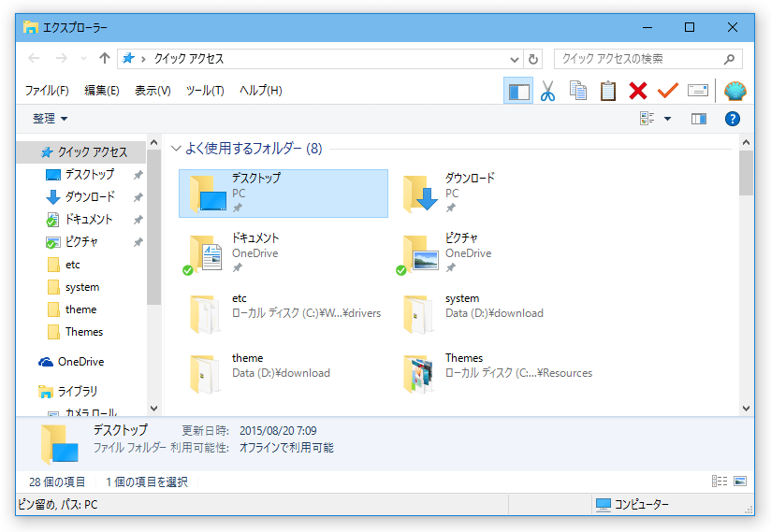Open the 整理 organize dropdown

50,119
